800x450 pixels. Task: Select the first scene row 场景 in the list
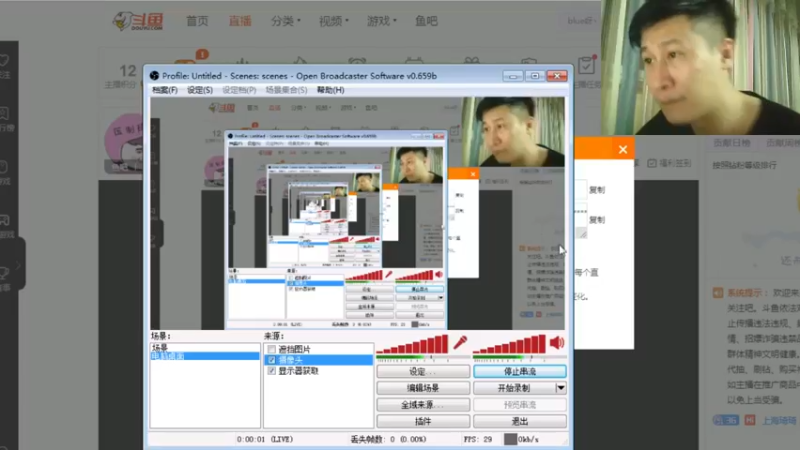click(x=205, y=348)
